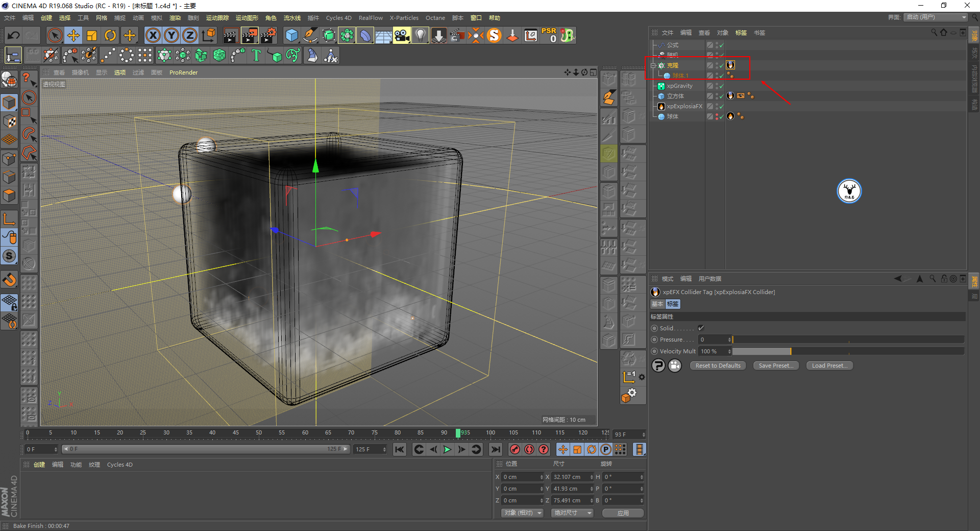Toggle the X axis lock
This screenshot has height=531, width=980.
153,35
